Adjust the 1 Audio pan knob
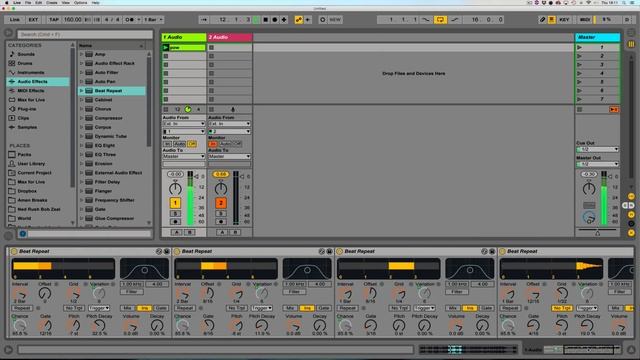This screenshot has width=640, height=360. coord(175,189)
